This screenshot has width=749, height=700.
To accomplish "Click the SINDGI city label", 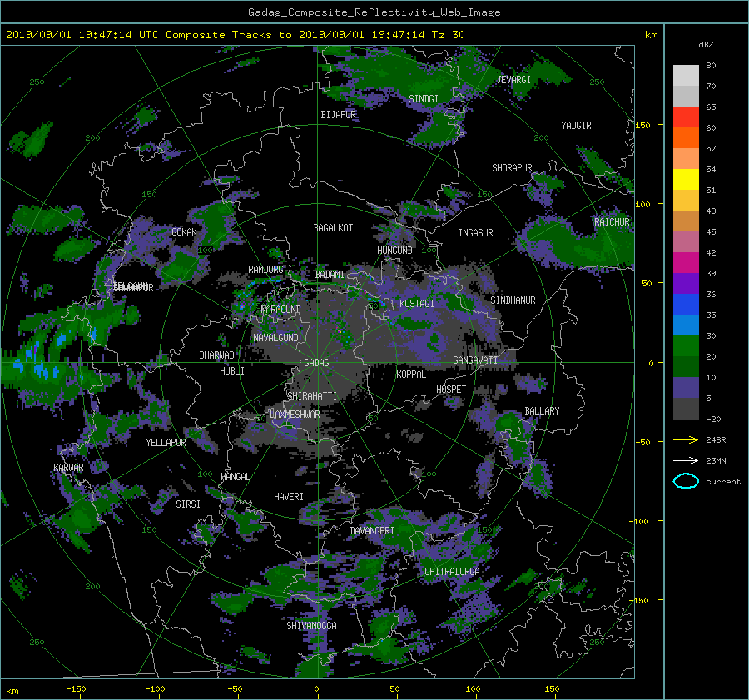I will [424, 99].
